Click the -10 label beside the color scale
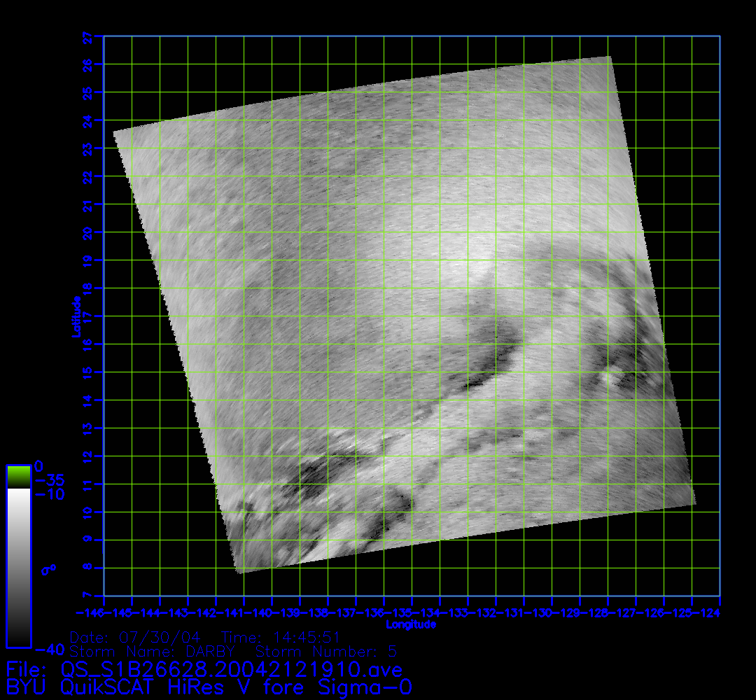 [49, 494]
